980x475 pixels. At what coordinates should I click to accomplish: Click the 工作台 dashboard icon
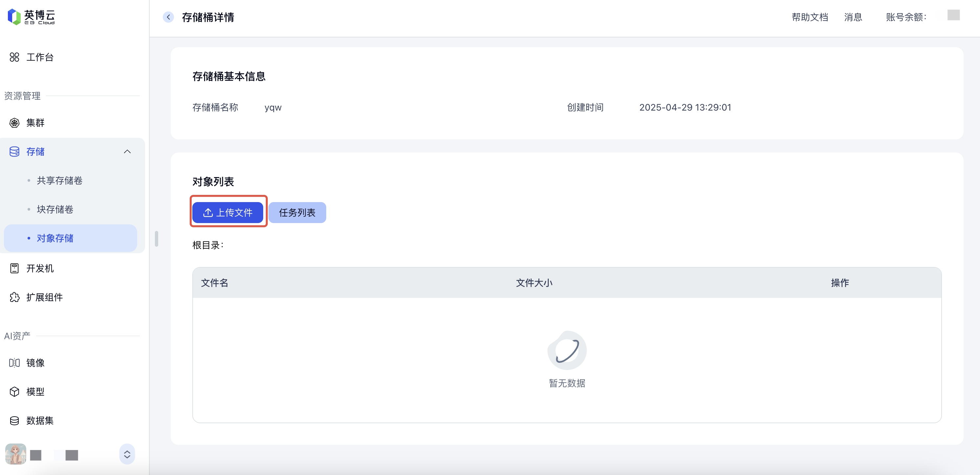pos(14,57)
